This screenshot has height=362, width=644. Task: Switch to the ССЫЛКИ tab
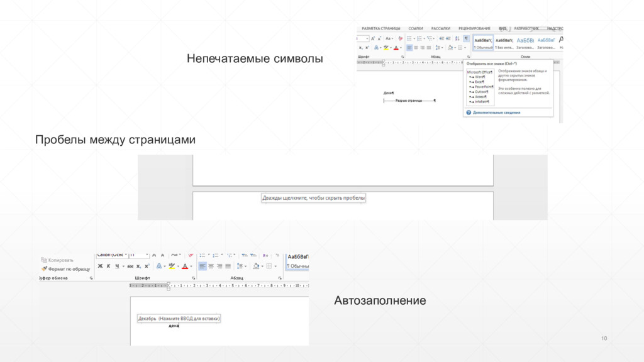pos(416,29)
